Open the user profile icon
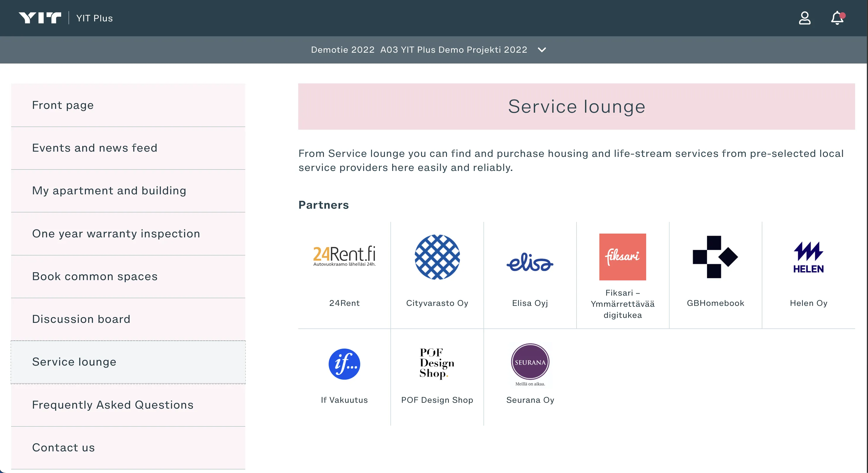 [x=804, y=18]
